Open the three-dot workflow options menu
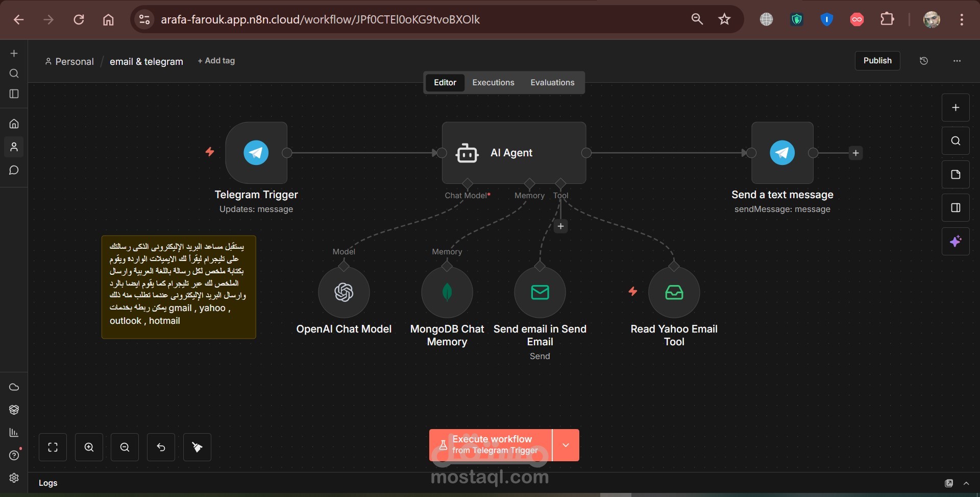 957,61
